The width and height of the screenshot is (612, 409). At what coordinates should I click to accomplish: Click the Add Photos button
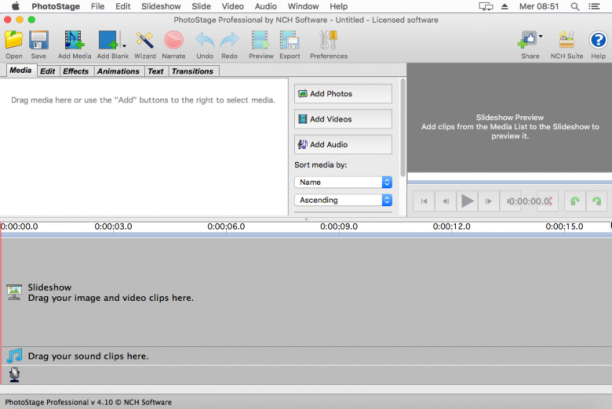coord(343,94)
